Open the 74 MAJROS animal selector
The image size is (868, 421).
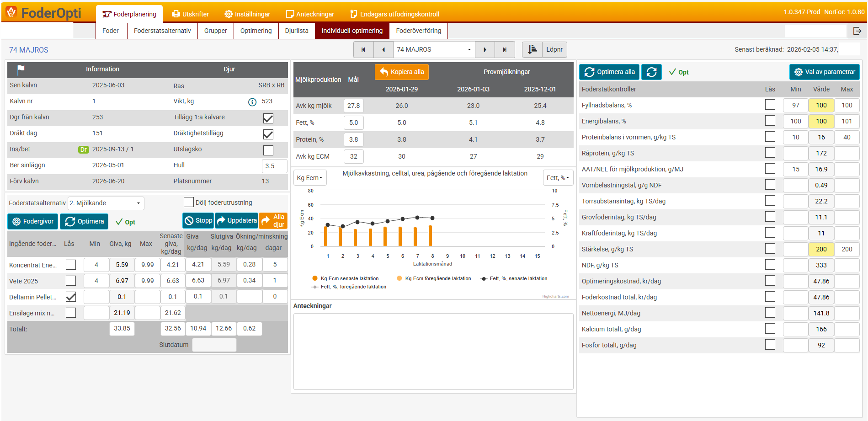point(433,50)
